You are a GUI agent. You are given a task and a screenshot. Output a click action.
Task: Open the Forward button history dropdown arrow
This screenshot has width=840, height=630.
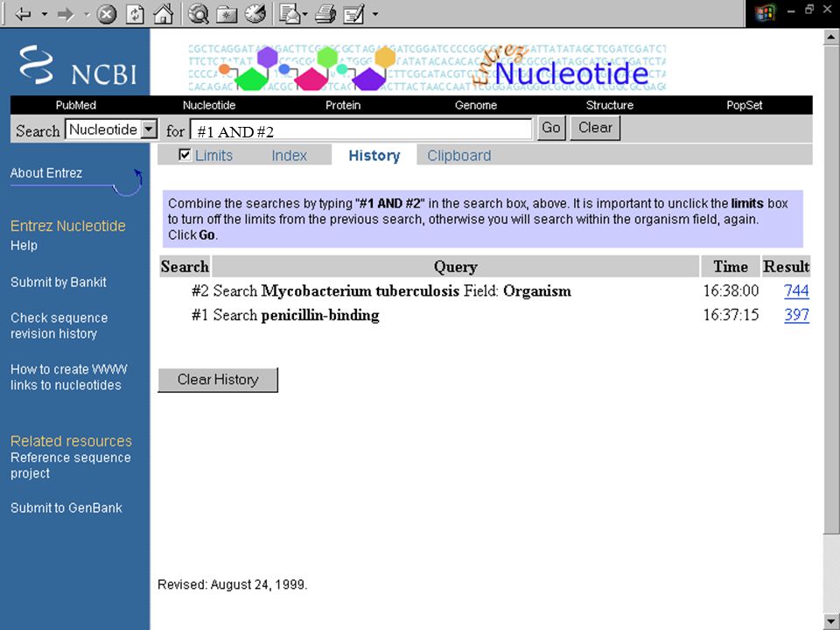[x=87, y=13]
